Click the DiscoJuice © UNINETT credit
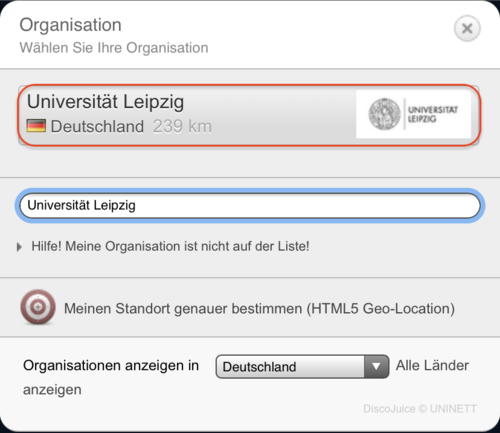500x433 pixels. [420, 409]
